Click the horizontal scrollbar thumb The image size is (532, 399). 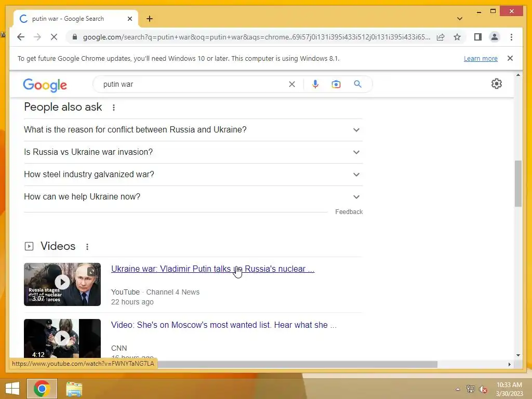(297, 364)
